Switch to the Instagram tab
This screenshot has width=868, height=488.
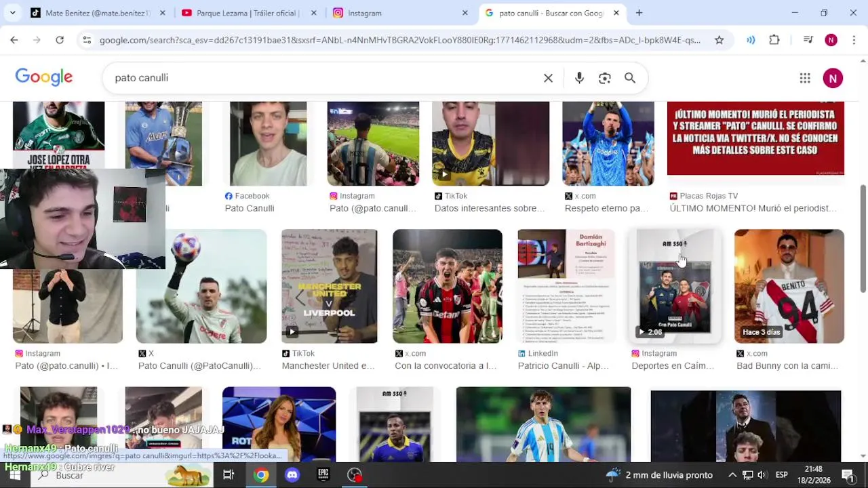click(x=400, y=13)
